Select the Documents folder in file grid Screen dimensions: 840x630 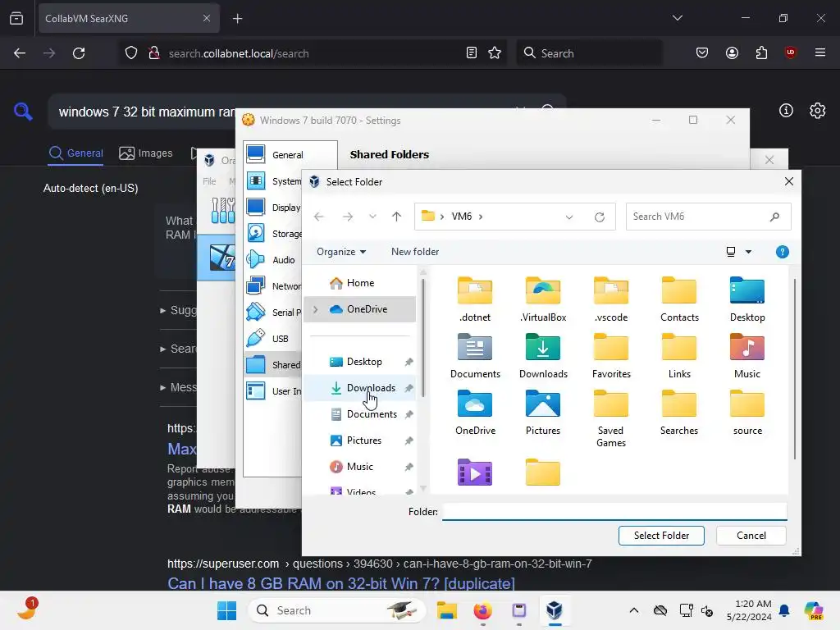click(475, 356)
